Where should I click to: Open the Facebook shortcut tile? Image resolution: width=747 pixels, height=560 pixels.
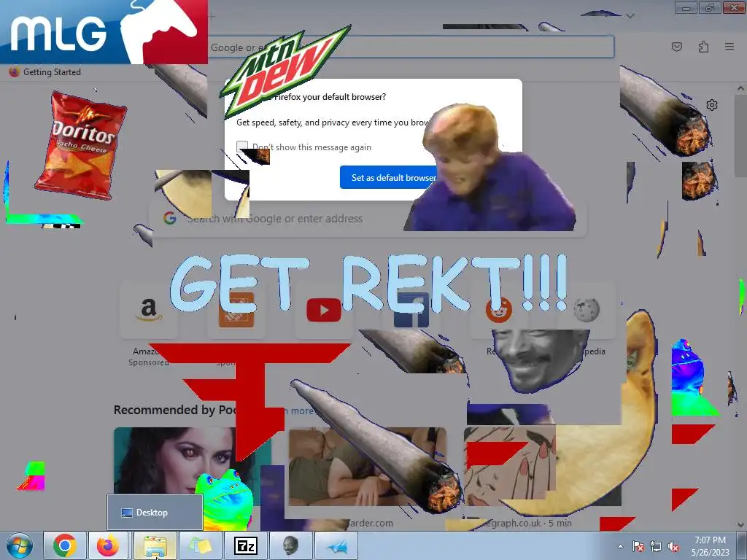(411, 310)
